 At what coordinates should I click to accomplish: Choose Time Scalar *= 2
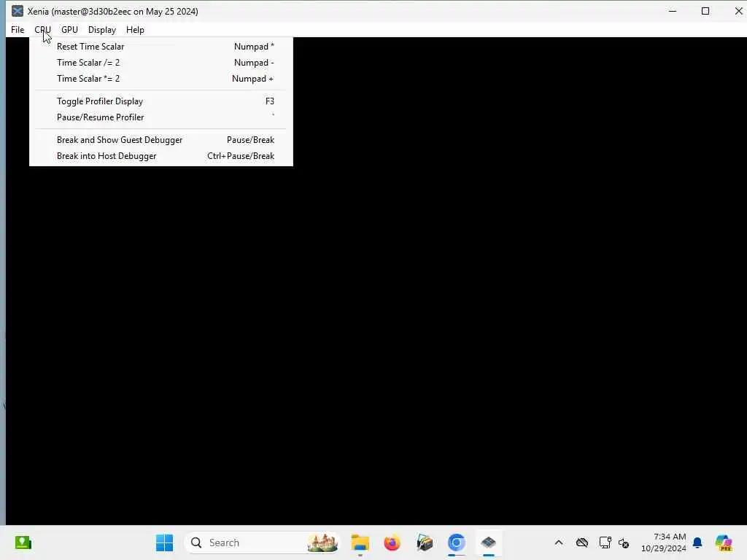(x=161, y=79)
